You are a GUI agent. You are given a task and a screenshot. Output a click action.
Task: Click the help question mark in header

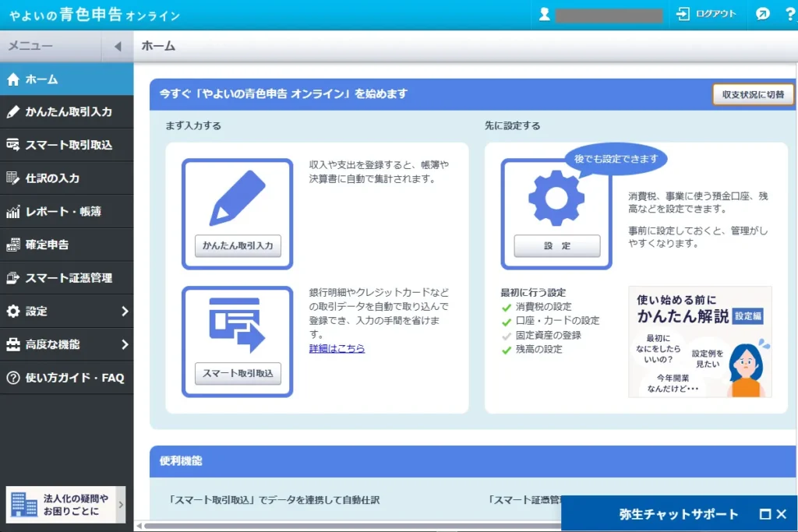pyautogui.click(x=790, y=14)
